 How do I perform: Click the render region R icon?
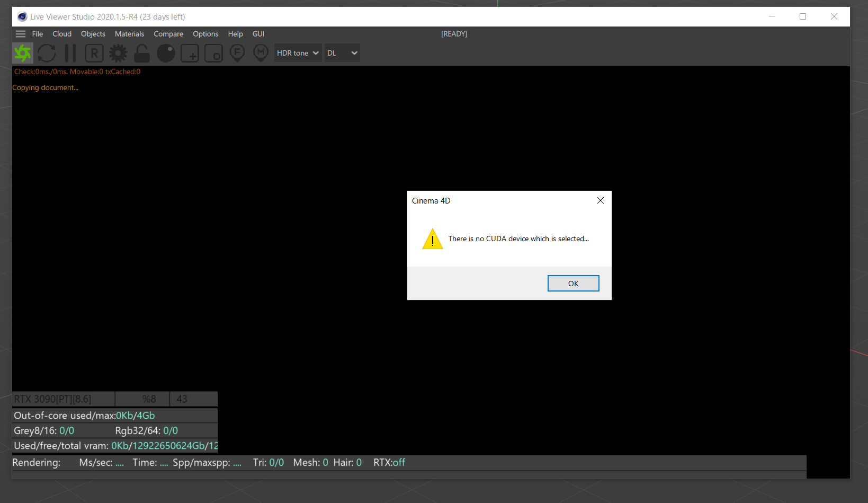click(x=94, y=53)
